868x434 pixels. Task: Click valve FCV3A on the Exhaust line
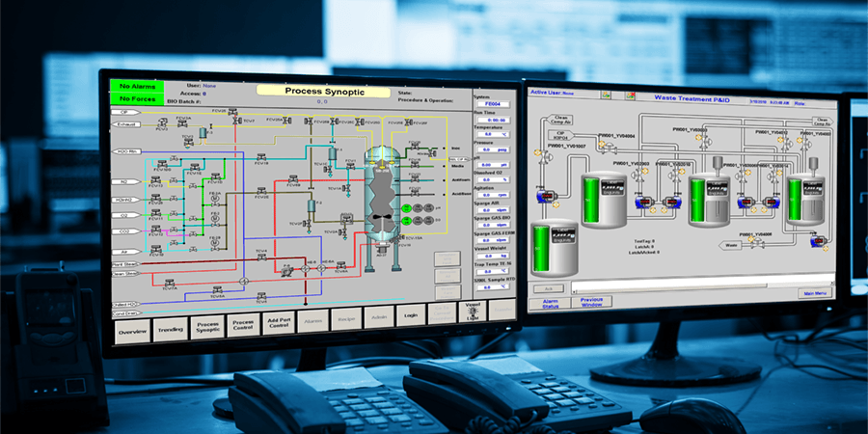click(182, 124)
